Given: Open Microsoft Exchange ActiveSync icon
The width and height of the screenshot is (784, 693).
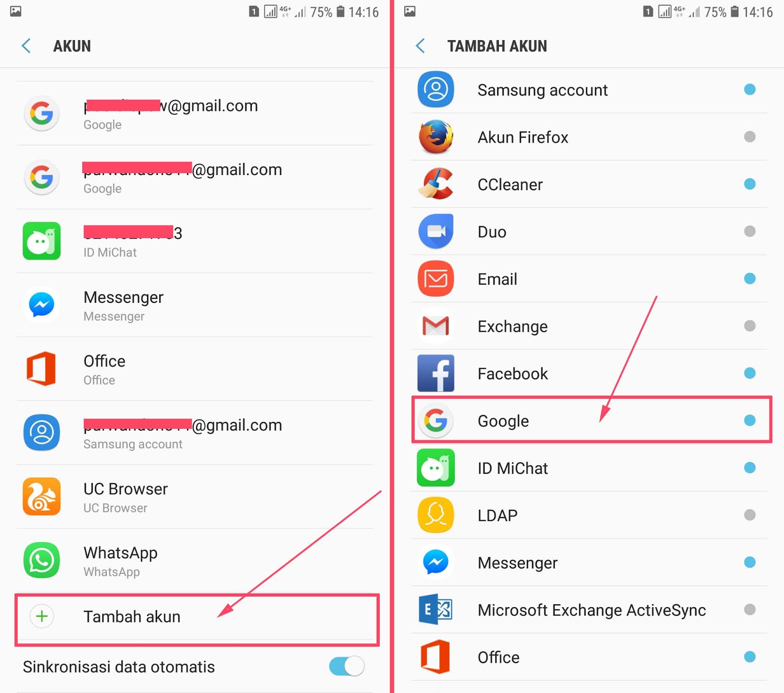Looking at the screenshot, I should point(436,610).
